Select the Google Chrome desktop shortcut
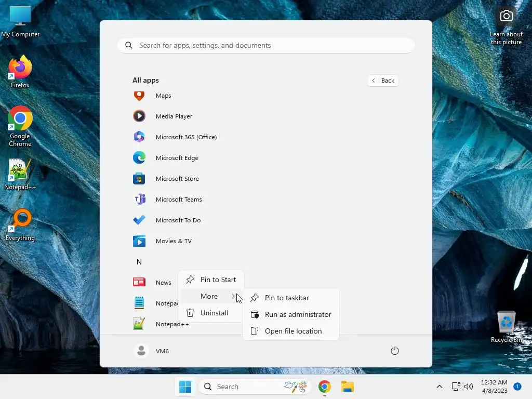 [x=20, y=126]
